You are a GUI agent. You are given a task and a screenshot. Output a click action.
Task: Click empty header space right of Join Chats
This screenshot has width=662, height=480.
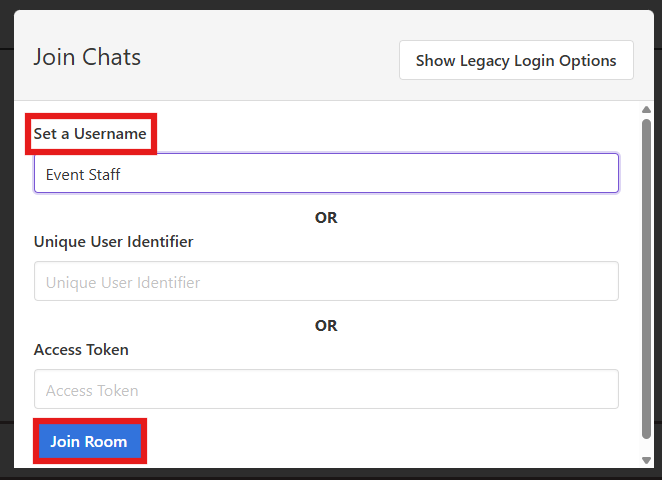[270, 57]
